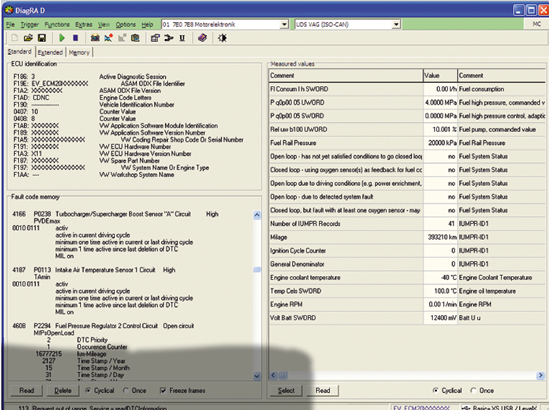This screenshot has height=410, width=549.
Task: Switch to the Standard tab
Action: point(20,51)
